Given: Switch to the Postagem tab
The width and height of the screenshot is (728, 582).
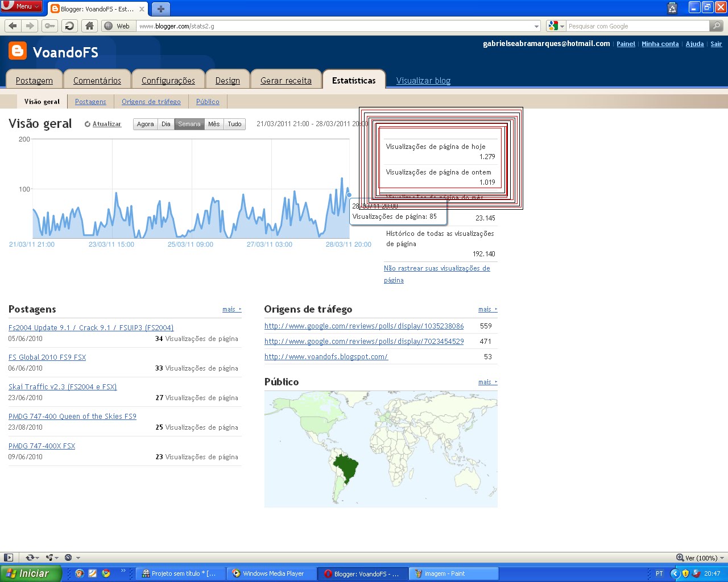Looking at the screenshot, I should tap(34, 80).
